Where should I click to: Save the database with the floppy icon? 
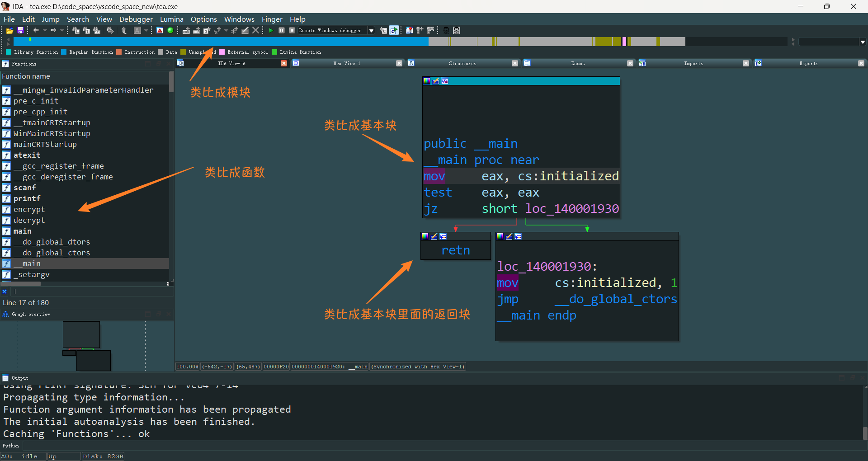(20, 30)
